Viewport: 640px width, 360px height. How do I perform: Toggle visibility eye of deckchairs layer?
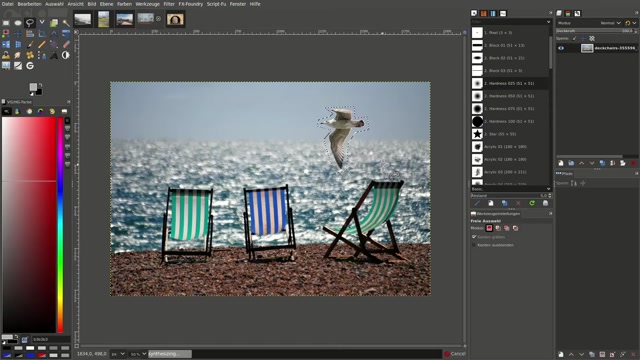click(x=561, y=48)
